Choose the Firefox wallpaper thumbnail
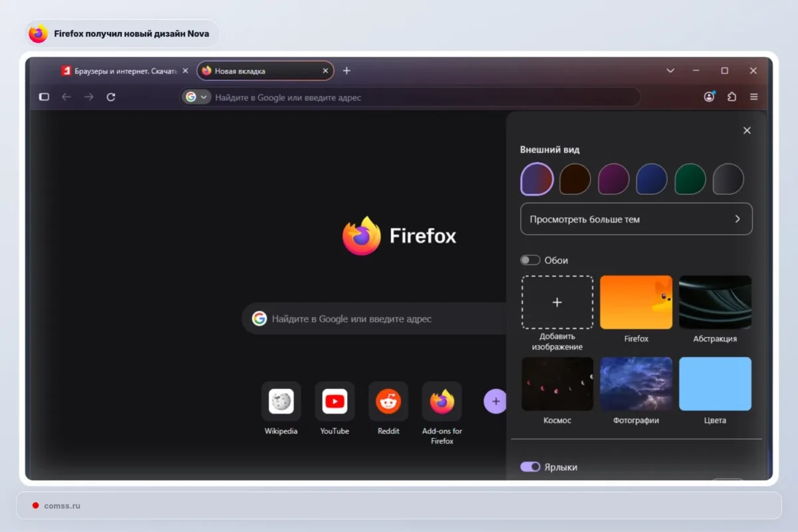This screenshot has width=798, height=532. 636,303
